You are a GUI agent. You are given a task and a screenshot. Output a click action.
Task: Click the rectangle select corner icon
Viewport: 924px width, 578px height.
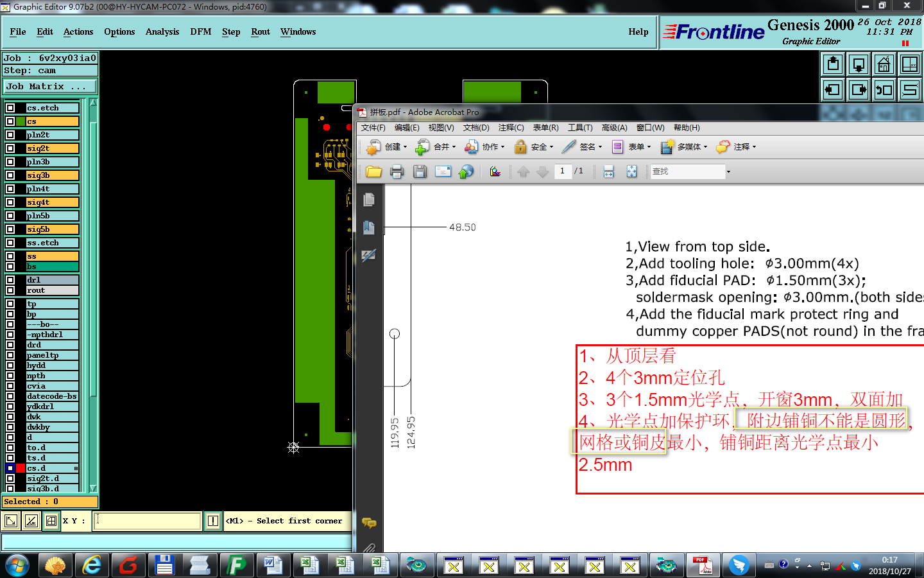[11, 521]
